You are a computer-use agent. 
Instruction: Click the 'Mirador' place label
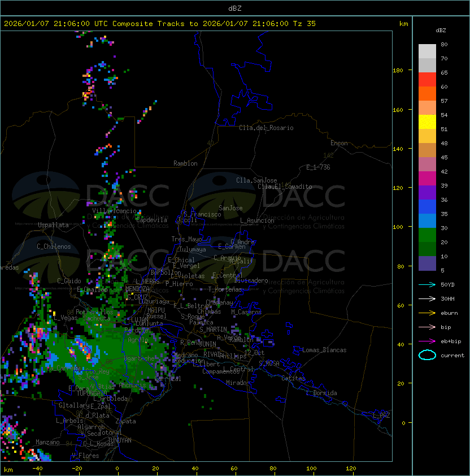(238, 383)
